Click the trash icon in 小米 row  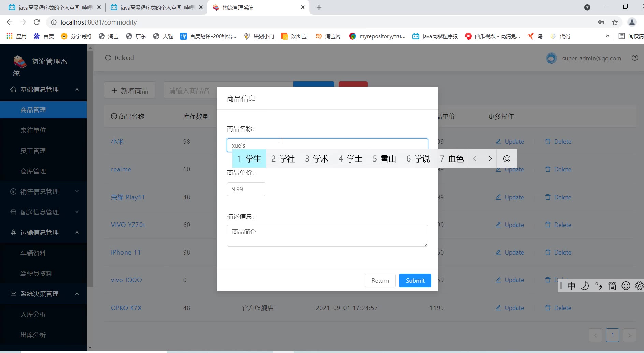click(x=548, y=141)
